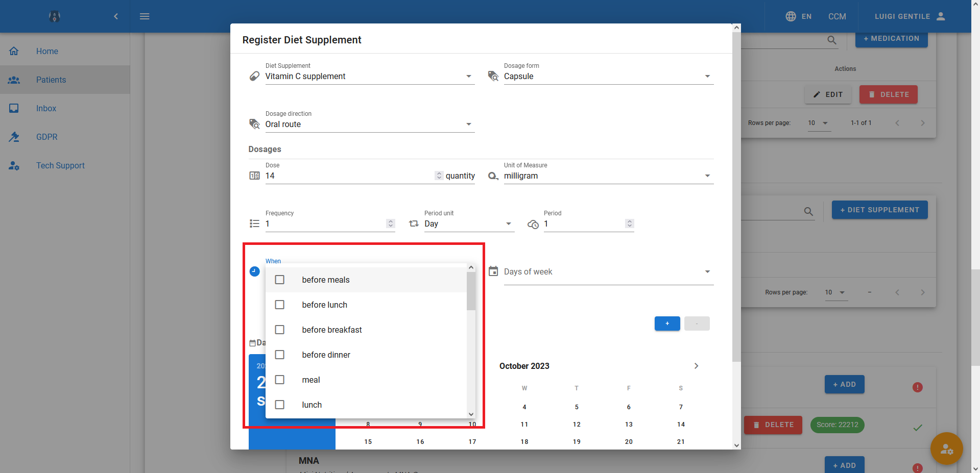Click the pill icon beside Diet Supplement
The width and height of the screenshot is (980, 473).
point(254,76)
